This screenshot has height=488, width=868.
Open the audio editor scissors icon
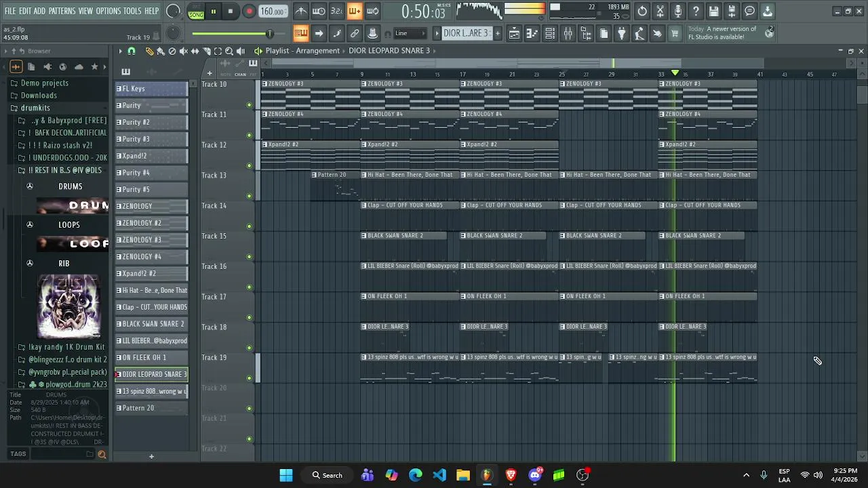(660, 11)
